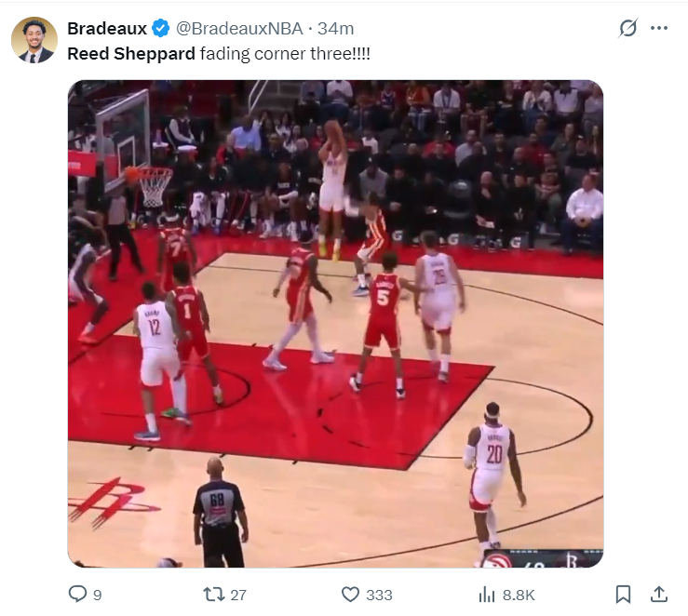Click the tweet text about Reed Sheppard
The height and width of the screenshot is (616, 688).
point(219,54)
